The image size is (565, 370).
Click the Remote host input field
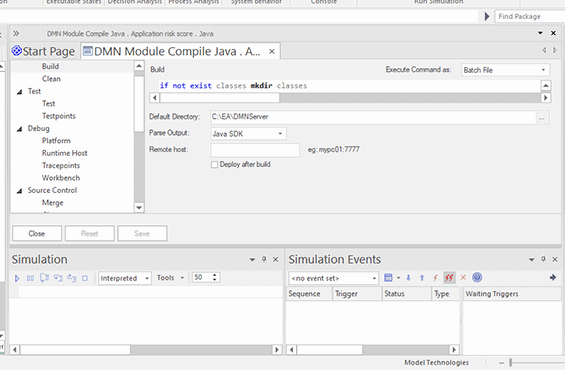pos(255,150)
